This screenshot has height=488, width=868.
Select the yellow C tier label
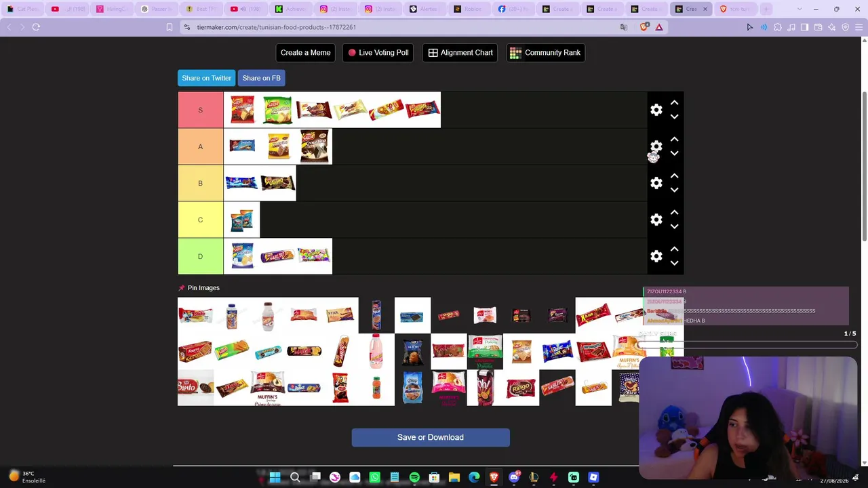point(200,220)
